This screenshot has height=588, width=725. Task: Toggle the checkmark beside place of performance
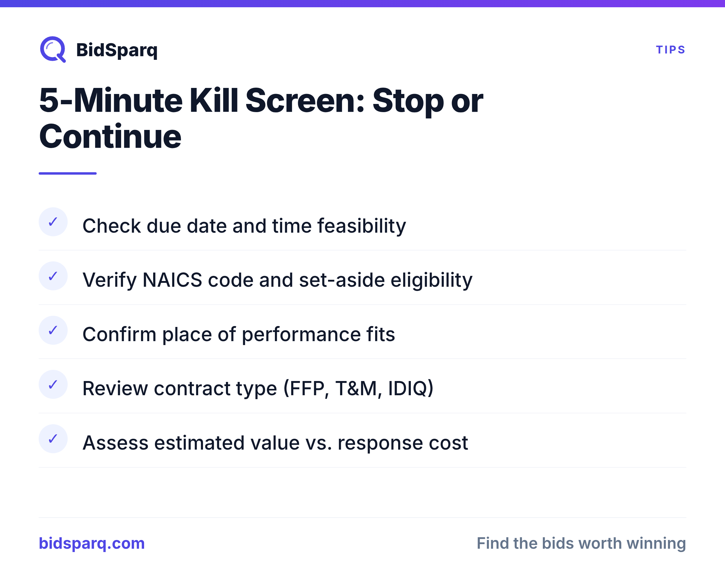[53, 330]
